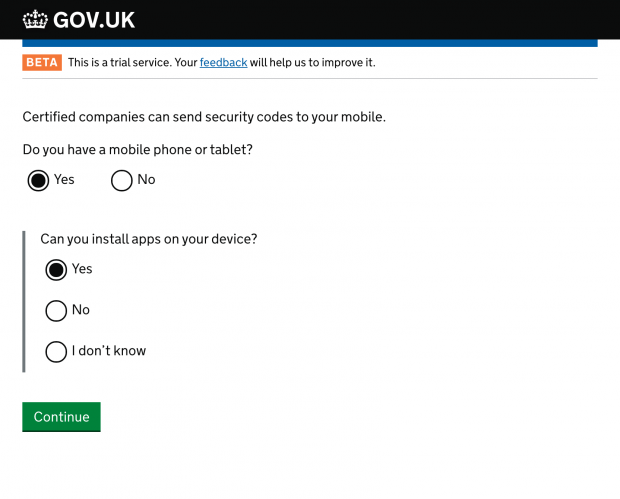Click the 'Do you have a mobile phone' question
The image size is (620, 499).
point(138,150)
